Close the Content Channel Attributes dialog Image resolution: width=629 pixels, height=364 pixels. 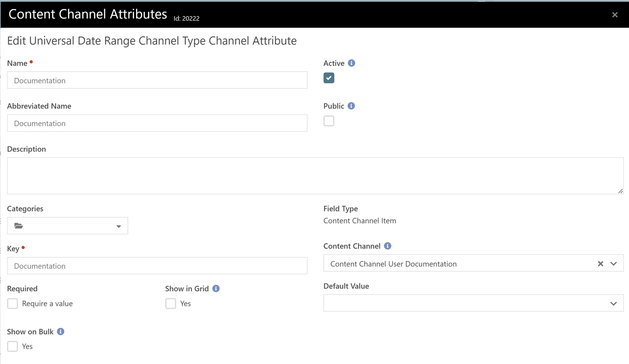(x=615, y=15)
